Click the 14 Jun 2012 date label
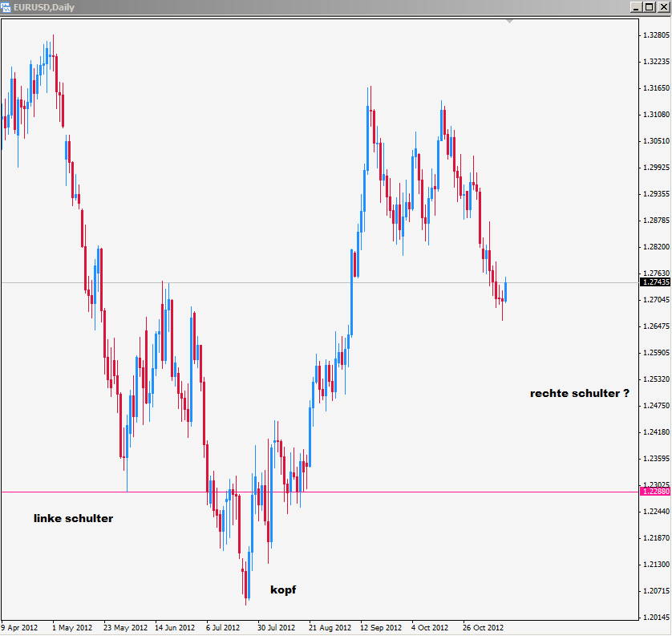672x636 pixels. click(175, 628)
